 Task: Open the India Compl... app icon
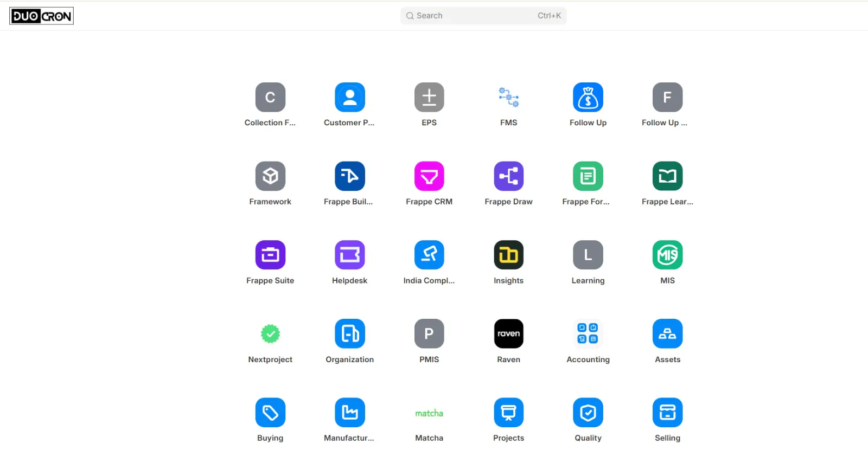429,255
